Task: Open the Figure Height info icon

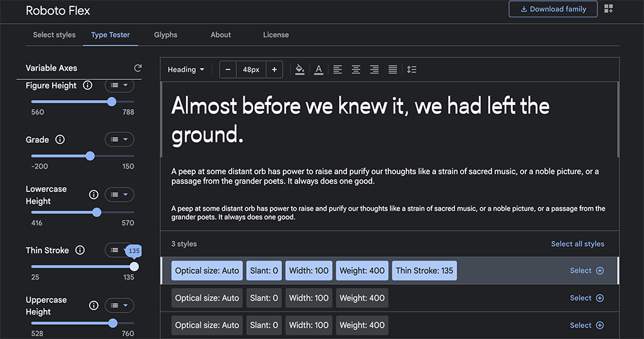Action: coord(88,86)
